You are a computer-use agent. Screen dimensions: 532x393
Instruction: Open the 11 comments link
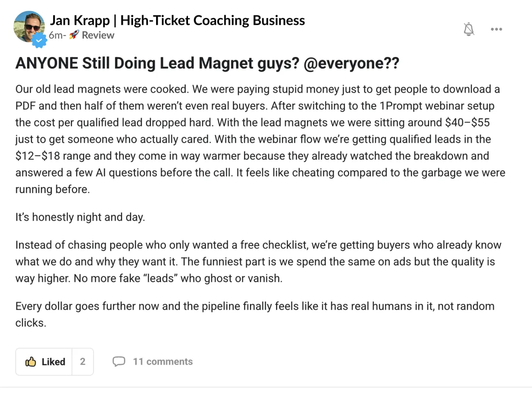point(163,362)
